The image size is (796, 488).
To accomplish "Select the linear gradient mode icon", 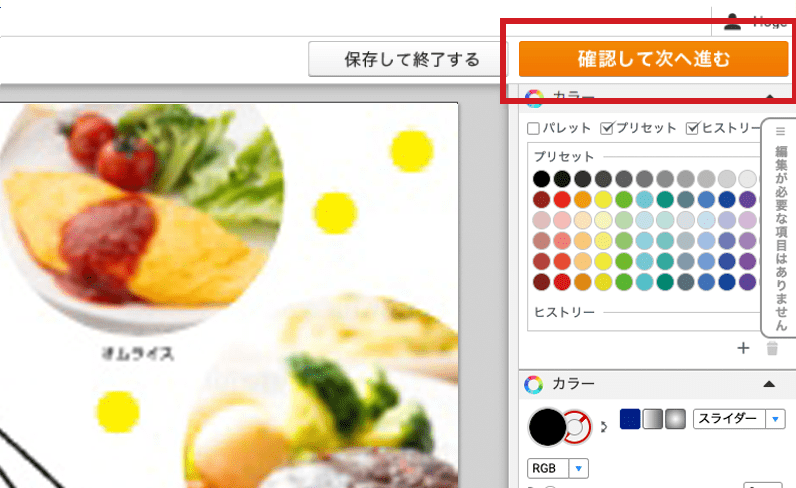I will pyautogui.click(x=653, y=419).
